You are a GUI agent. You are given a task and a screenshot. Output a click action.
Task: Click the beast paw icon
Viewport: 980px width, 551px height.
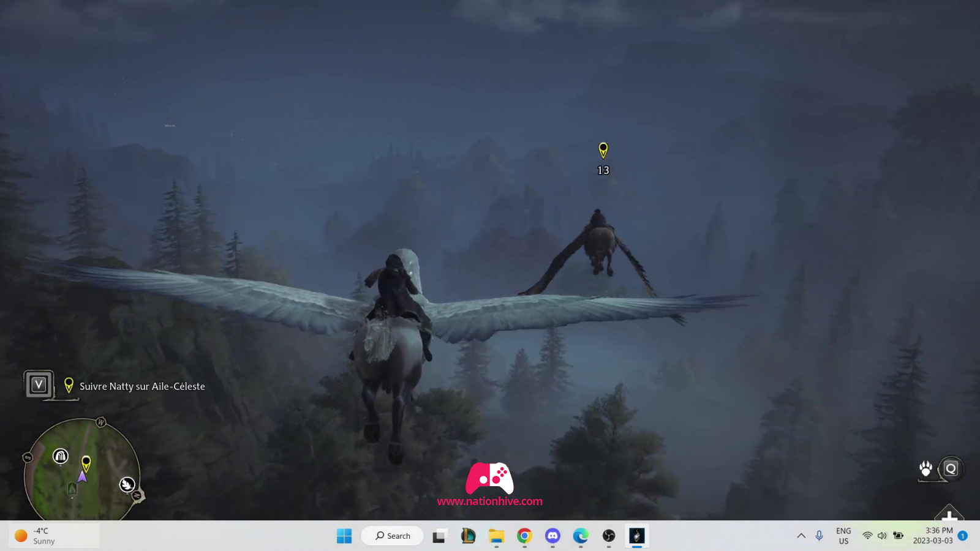pos(925,469)
